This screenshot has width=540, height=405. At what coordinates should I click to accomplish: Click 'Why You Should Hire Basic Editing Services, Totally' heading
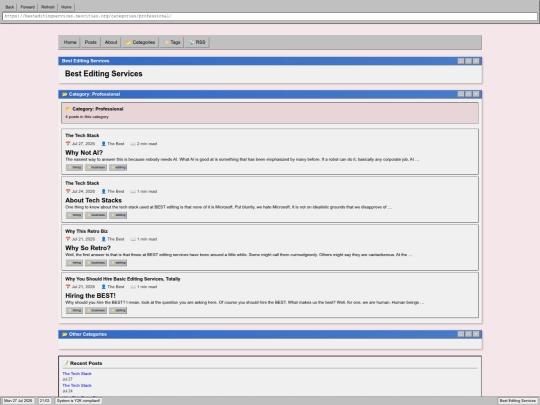click(123, 279)
